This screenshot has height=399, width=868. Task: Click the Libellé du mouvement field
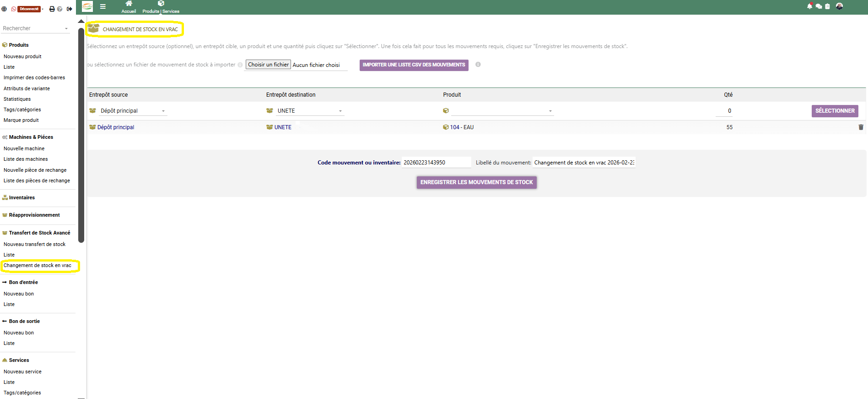coord(584,163)
